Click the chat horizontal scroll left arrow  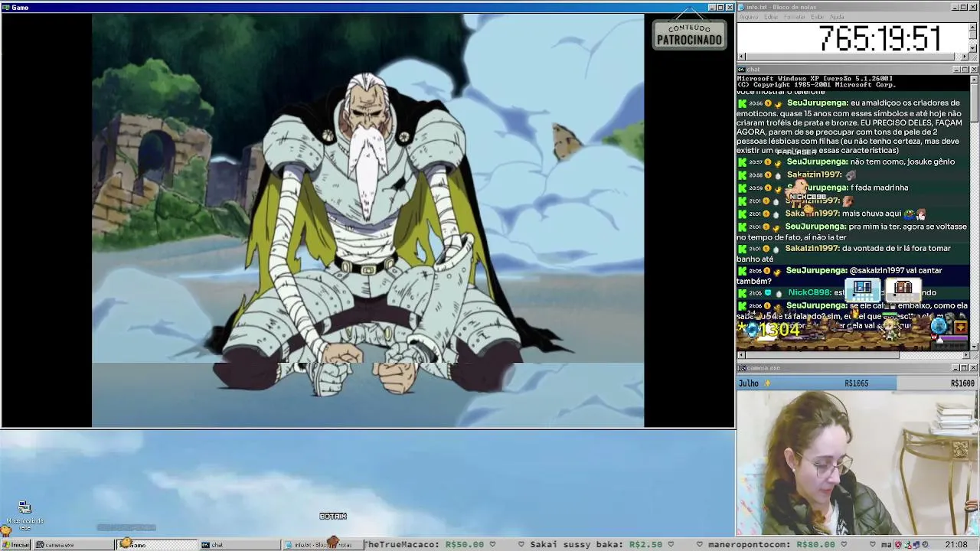741,355
